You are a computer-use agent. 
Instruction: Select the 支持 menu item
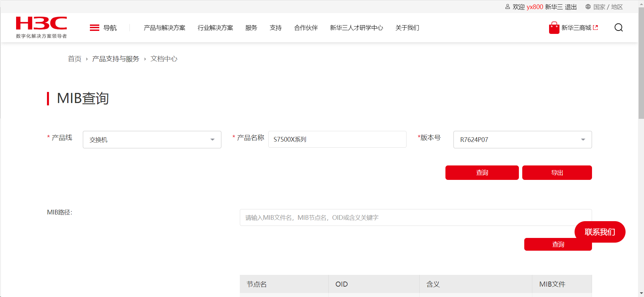coord(276,28)
